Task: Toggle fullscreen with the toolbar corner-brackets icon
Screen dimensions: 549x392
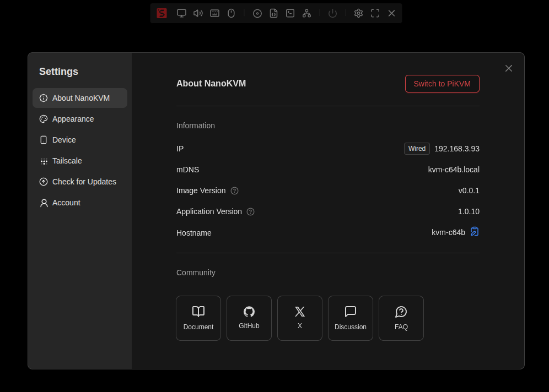Action: coord(375,13)
